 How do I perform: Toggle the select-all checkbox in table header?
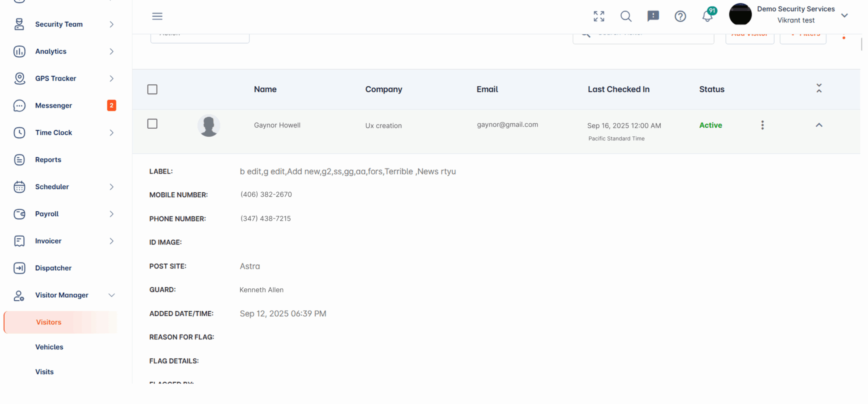152,89
